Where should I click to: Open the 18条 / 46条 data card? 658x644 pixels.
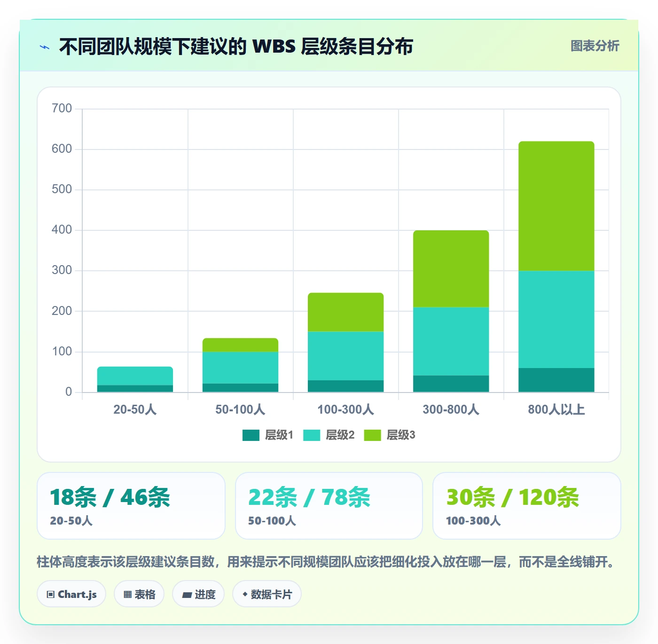(x=131, y=506)
